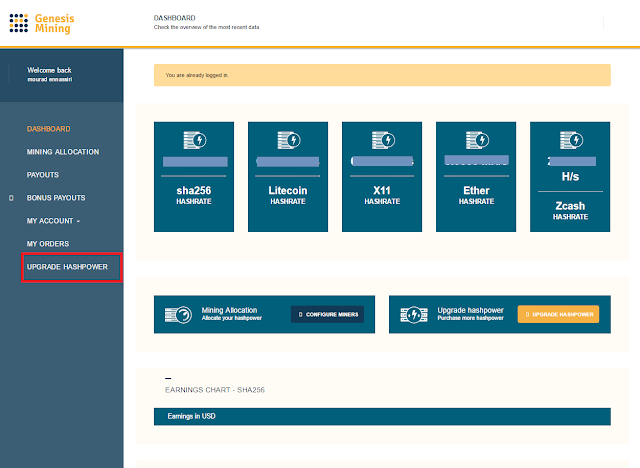This screenshot has height=468, width=640.
Task: Go to Mining Allocation in sidebar
Action: tap(63, 152)
